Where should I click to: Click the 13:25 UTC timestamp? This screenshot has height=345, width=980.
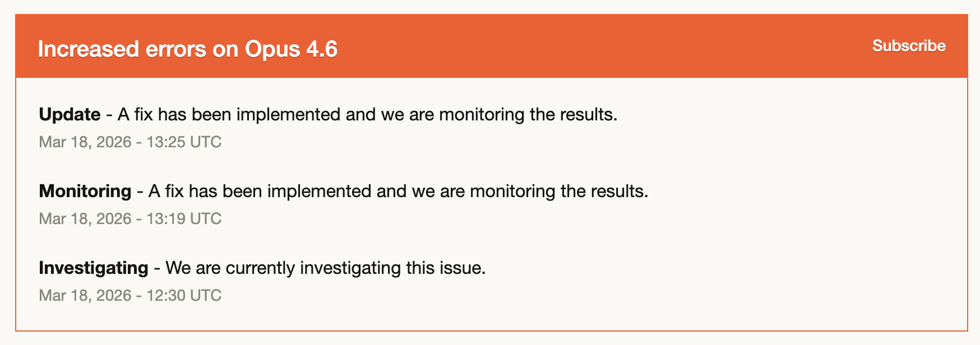tap(184, 142)
